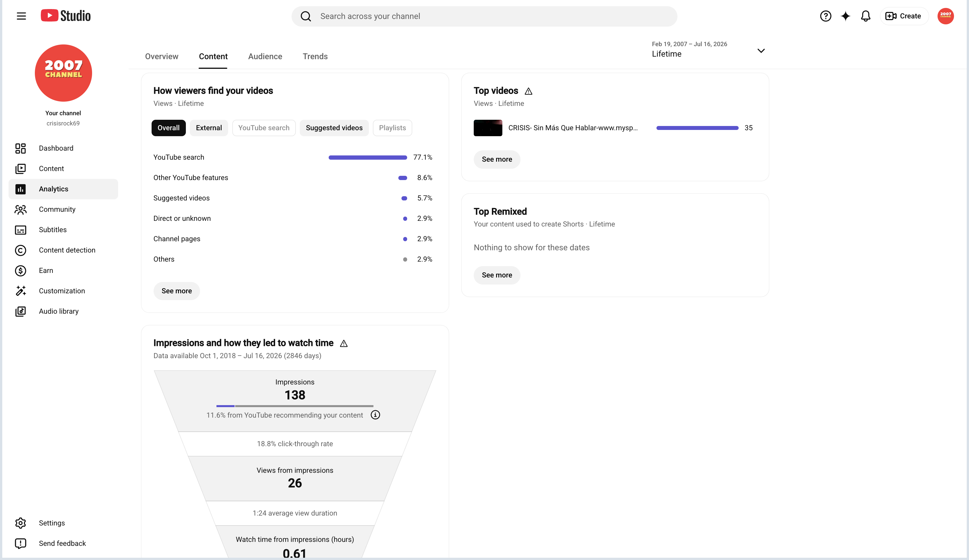969x560 pixels.
Task: Open the help question mark icon
Action: [825, 16]
